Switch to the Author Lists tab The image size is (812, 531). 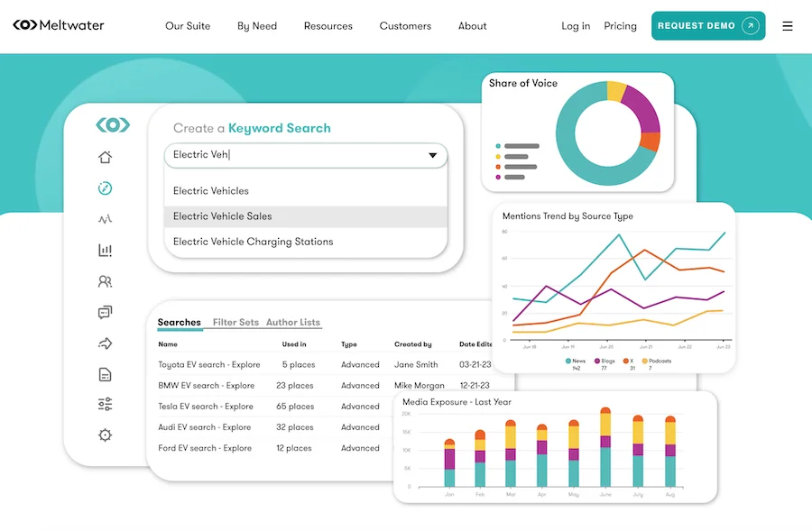293,323
